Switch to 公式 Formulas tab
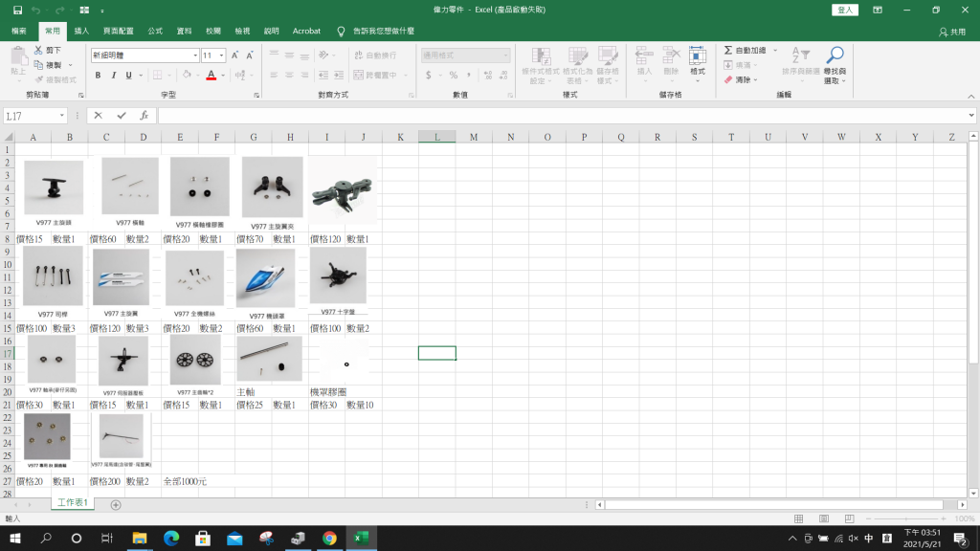The height and width of the screenshot is (551, 980). click(x=155, y=31)
